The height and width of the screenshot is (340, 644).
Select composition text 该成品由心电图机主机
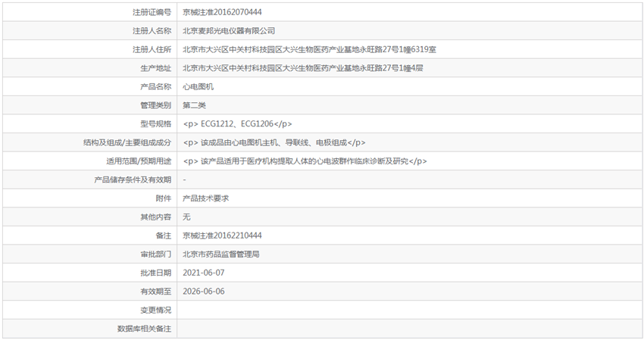click(x=239, y=142)
